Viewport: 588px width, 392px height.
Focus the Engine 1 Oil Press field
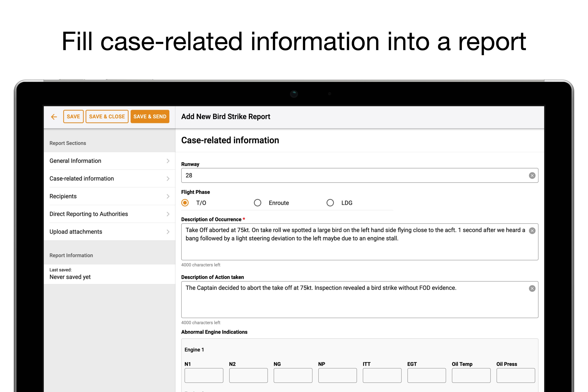(516, 375)
